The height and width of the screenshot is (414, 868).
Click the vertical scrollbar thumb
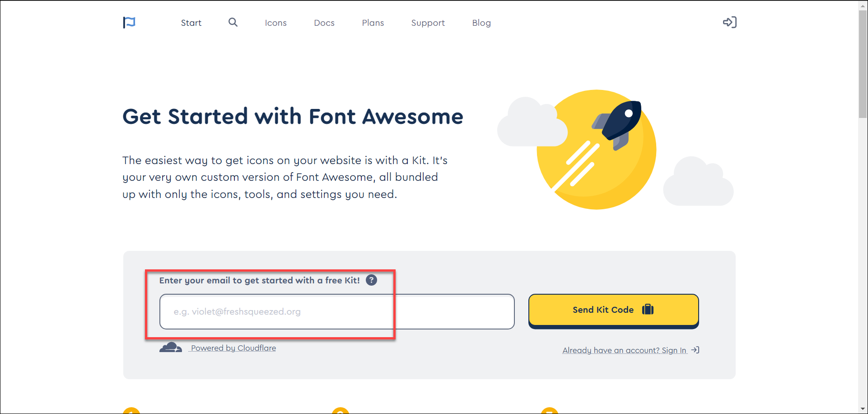point(863,63)
